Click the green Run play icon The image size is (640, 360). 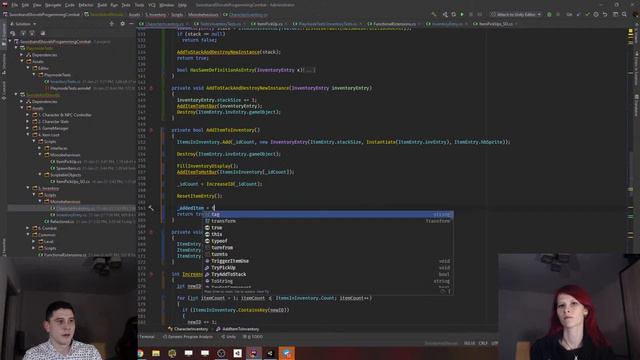click(x=462, y=14)
